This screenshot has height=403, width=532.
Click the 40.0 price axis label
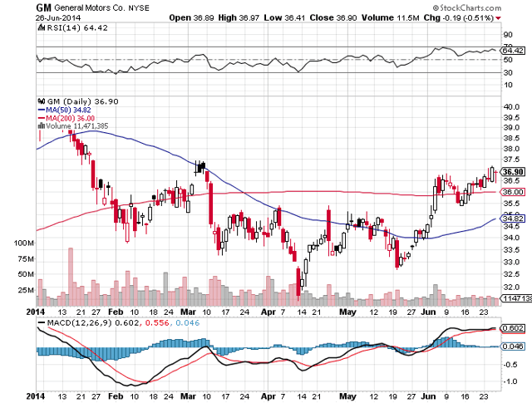512,107
